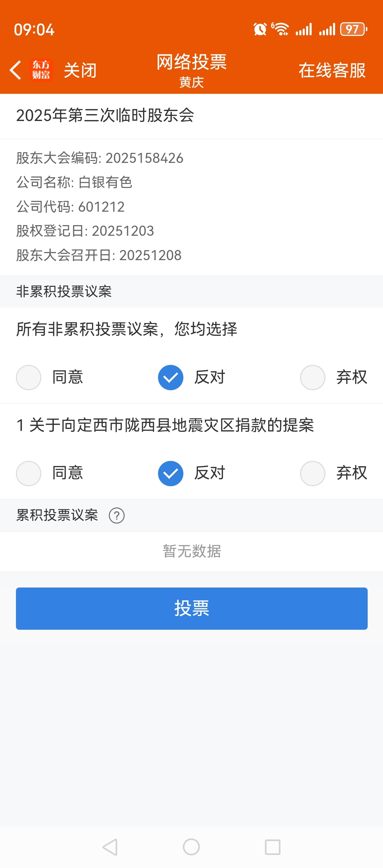The width and height of the screenshot is (383, 868).
Task: Tap the 网络投票 page title
Action: click(x=191, y=62)
